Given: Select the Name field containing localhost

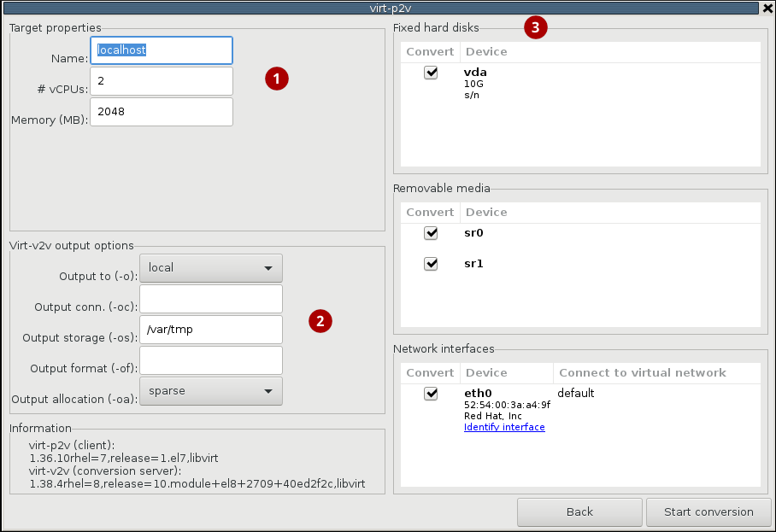Looking at the screenshot, I should click(161, 50).
